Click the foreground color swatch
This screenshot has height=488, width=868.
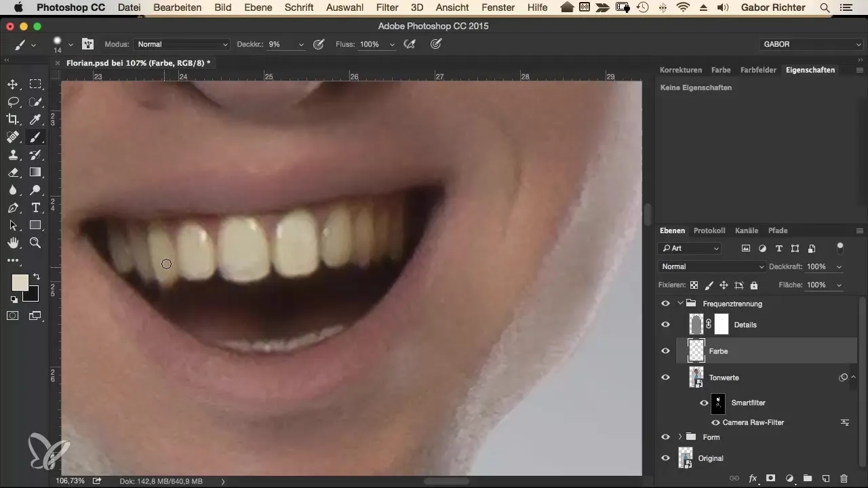(x=20, y=283)
